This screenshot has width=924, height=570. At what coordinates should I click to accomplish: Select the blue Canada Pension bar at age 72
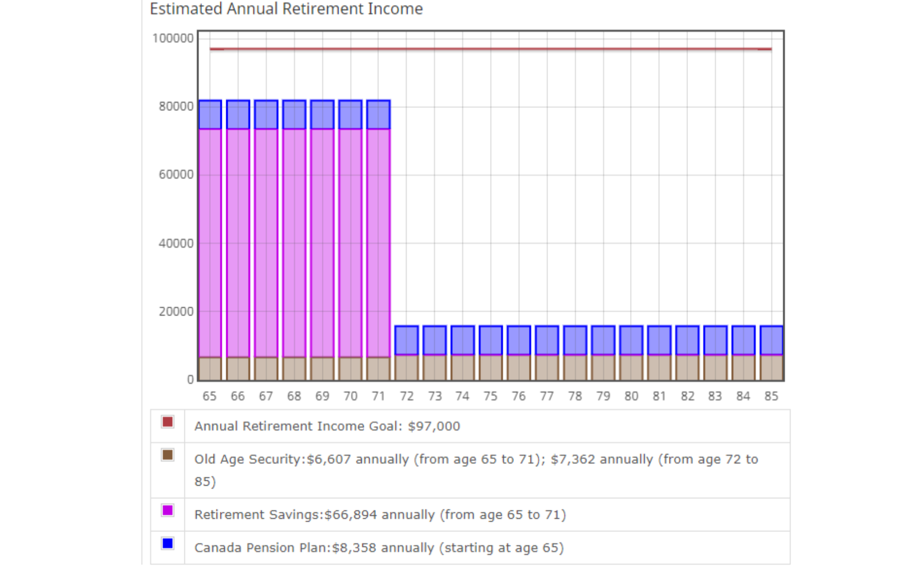(x=407, y=341)
